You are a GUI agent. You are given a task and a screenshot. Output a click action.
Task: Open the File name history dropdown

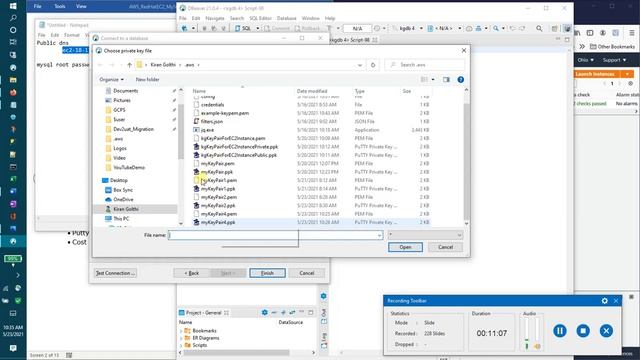click(379, 235)
